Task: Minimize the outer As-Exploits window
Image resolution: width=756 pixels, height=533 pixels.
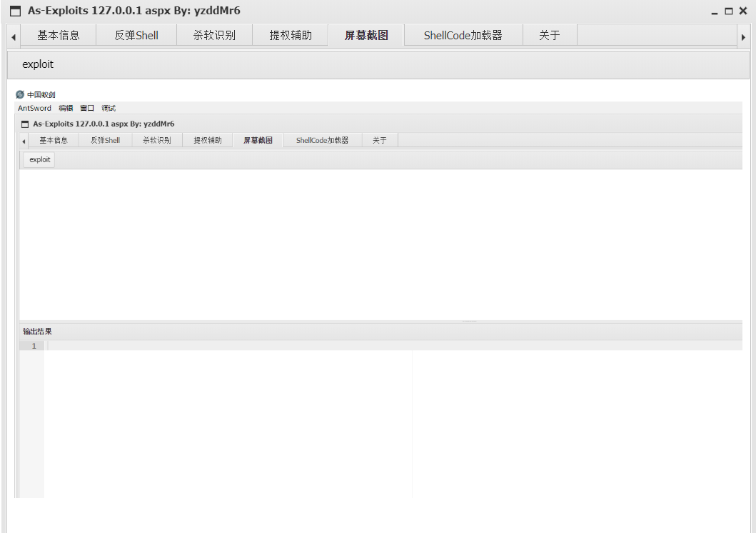Action: (715, 11)
